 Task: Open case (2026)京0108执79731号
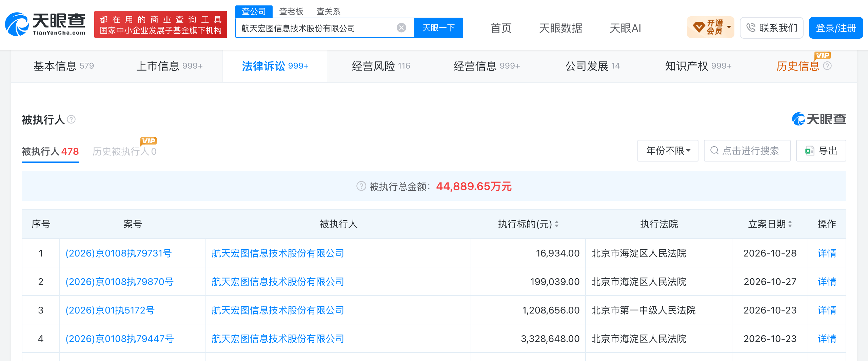pos(118,253)
